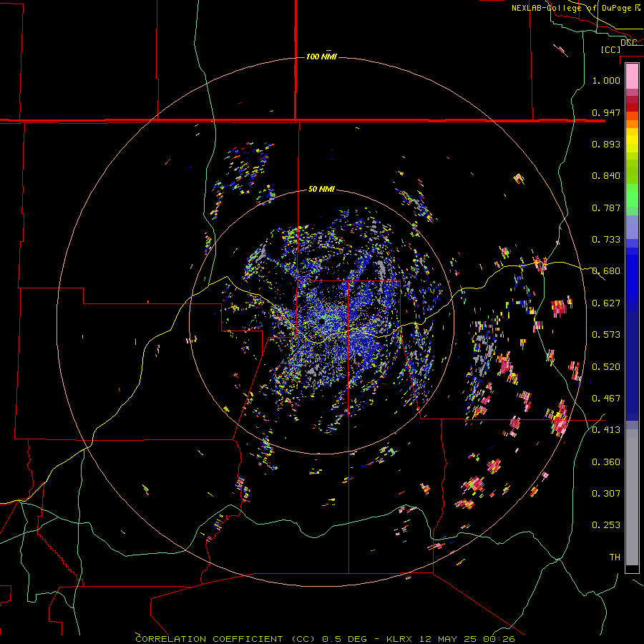Click the light pink color bar segment at 1.000
The height and width of the screenshot is (644, 644).
pyautogui.click(x=632, y=77)
